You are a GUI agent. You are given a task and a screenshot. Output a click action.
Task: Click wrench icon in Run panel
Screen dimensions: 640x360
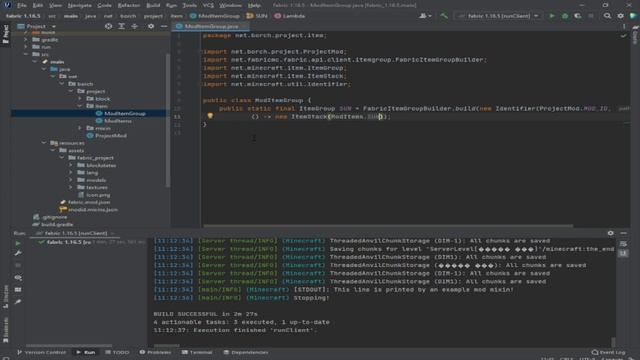point(18,253)
